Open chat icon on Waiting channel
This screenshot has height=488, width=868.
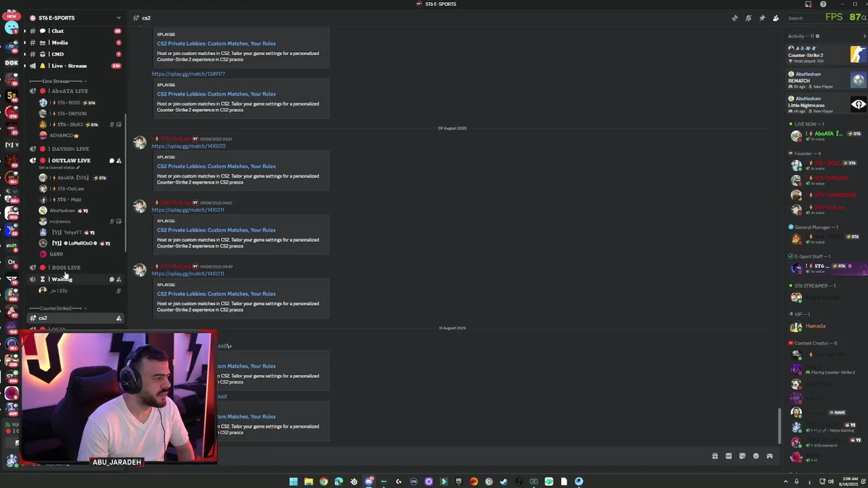pos(112,279)
